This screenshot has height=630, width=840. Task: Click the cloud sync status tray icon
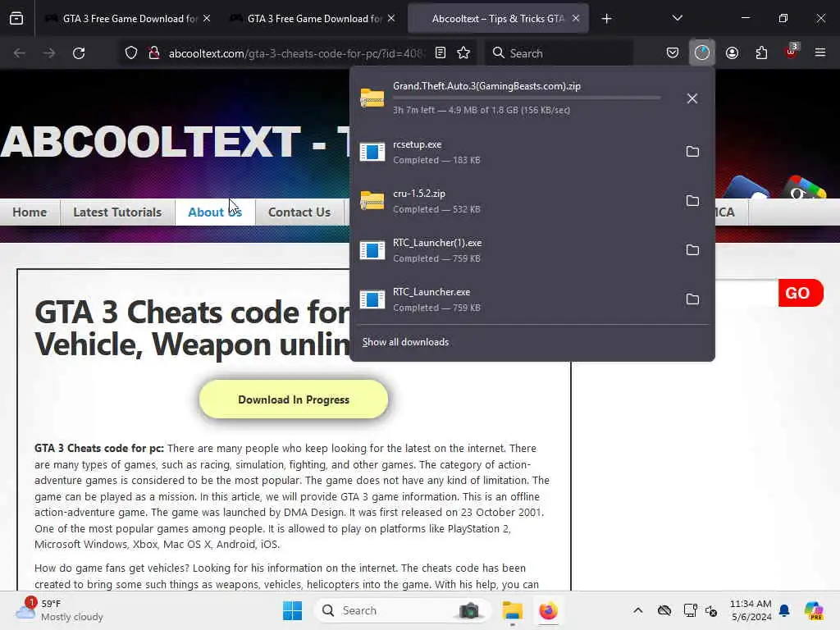pos(664,610)
